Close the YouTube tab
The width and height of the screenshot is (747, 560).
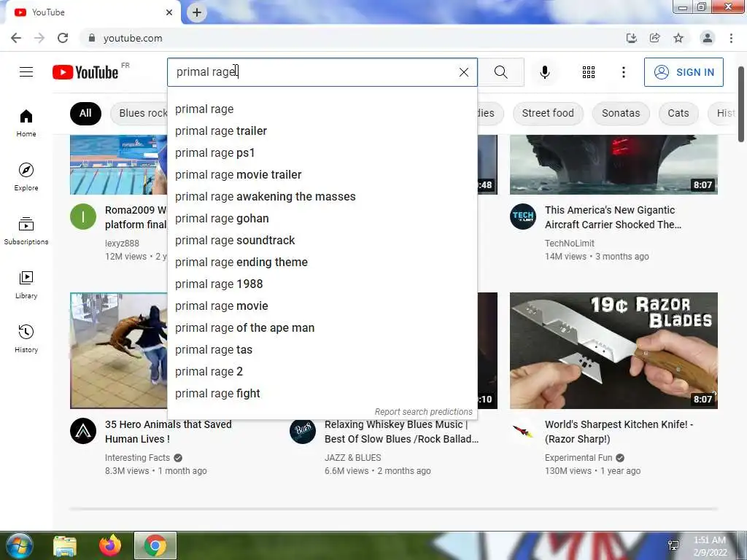(x=169, y=12)
